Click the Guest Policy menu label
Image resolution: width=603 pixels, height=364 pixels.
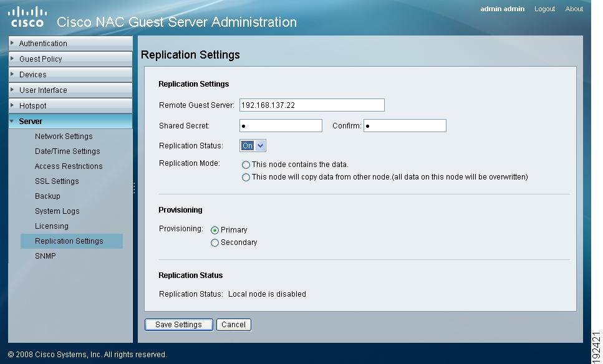click(x=41, y=59)
